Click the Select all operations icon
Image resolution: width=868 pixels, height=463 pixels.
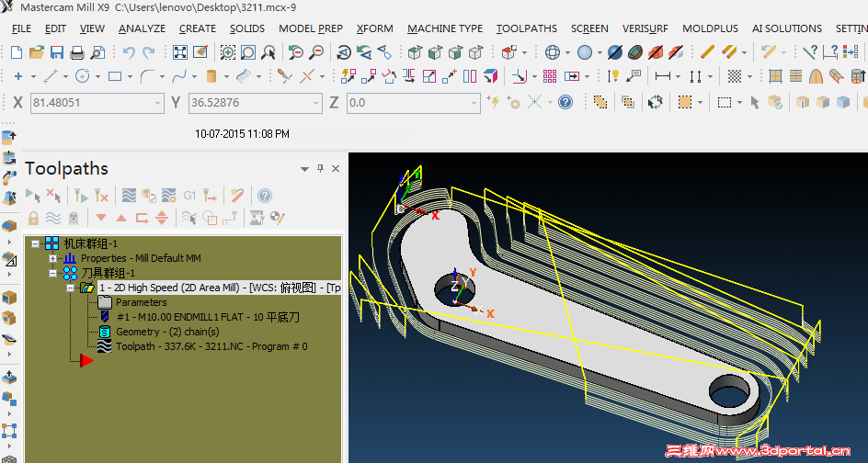click(x=33, y=196)
